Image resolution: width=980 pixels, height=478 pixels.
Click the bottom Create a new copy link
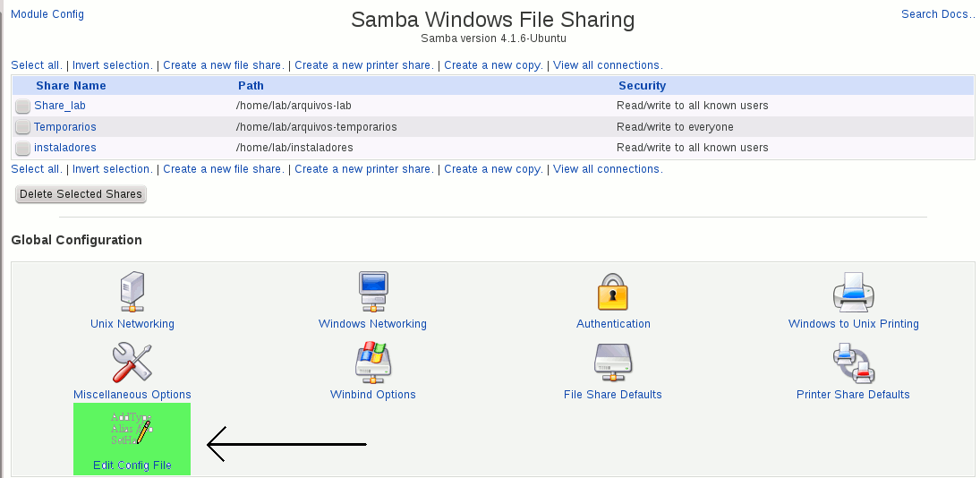pyautogui.click(x=494, y=168)
